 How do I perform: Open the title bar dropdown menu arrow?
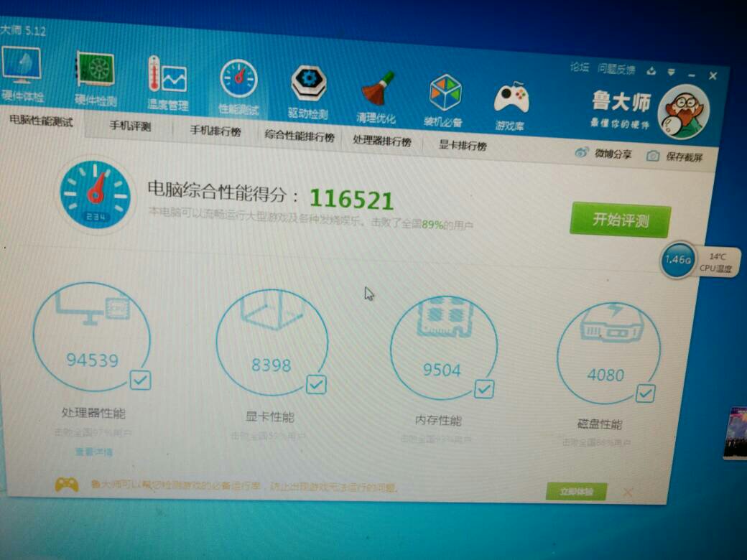(672, 73)
